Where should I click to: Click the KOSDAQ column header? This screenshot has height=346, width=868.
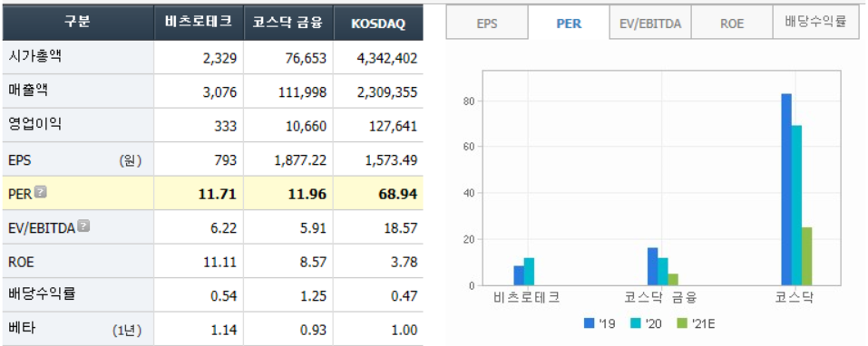click(x=378, y=23)
